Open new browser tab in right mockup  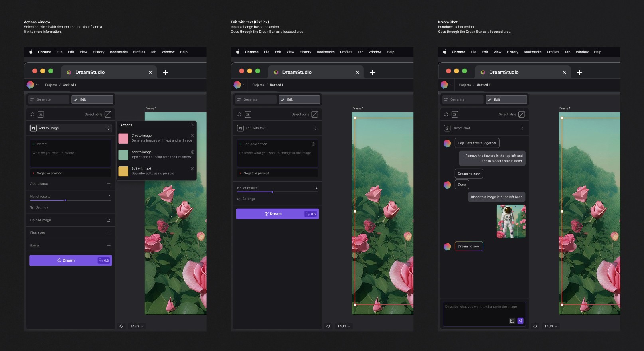(x=579, y=72)
